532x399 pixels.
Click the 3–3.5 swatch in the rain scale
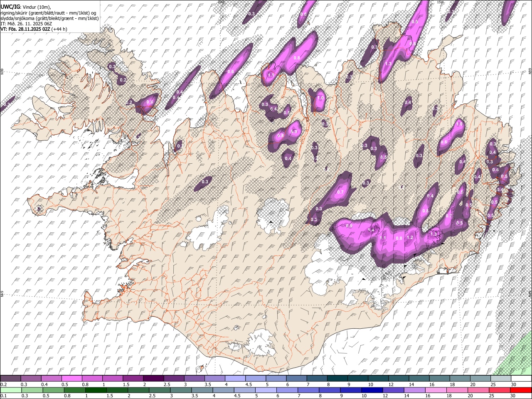point(182,390)
